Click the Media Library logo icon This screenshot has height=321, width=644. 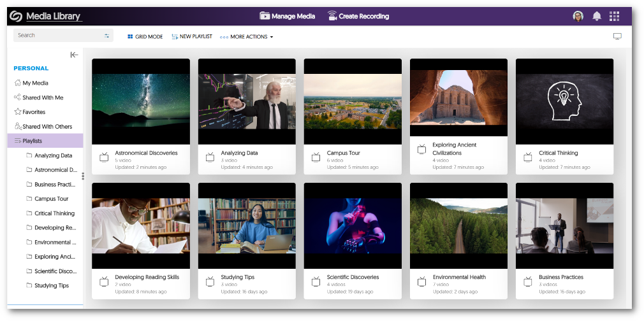tap(16, 17)
